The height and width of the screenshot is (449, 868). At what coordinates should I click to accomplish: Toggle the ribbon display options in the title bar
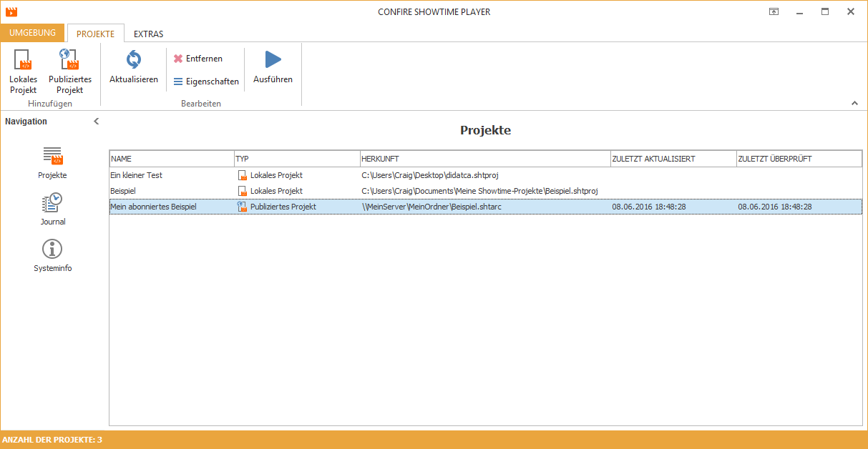tap(774, 11)
